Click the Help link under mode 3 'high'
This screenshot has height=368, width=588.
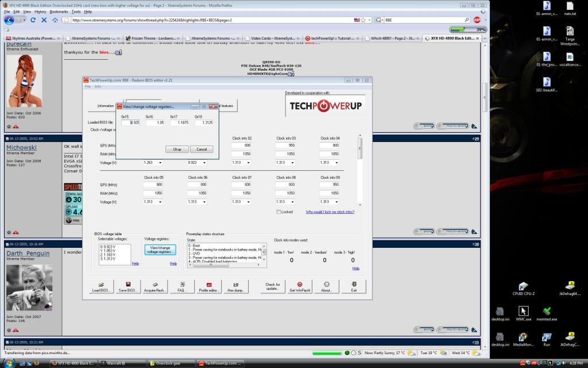click(356, 268)
